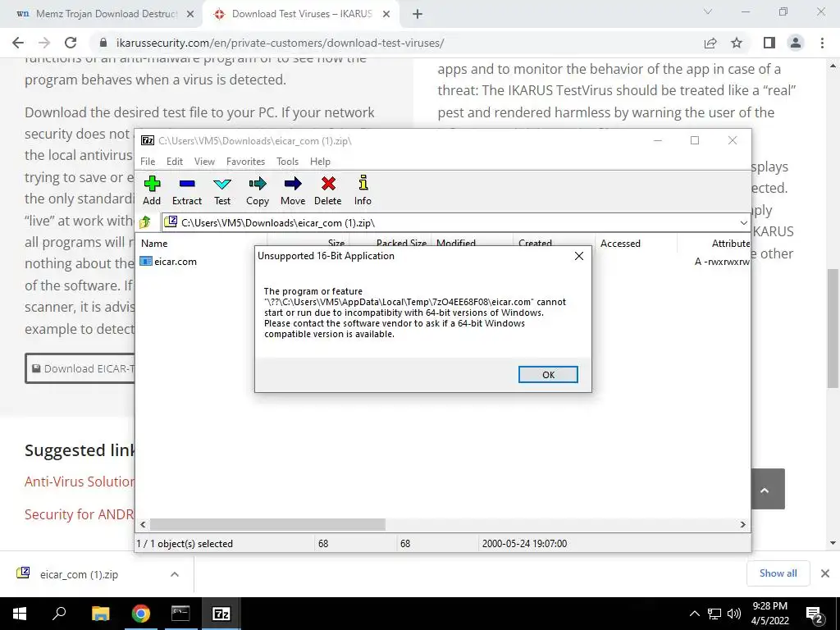This screenshot has height=630, width=840.
Task: Show hidden system tray icons
Action: pos(694,614)
